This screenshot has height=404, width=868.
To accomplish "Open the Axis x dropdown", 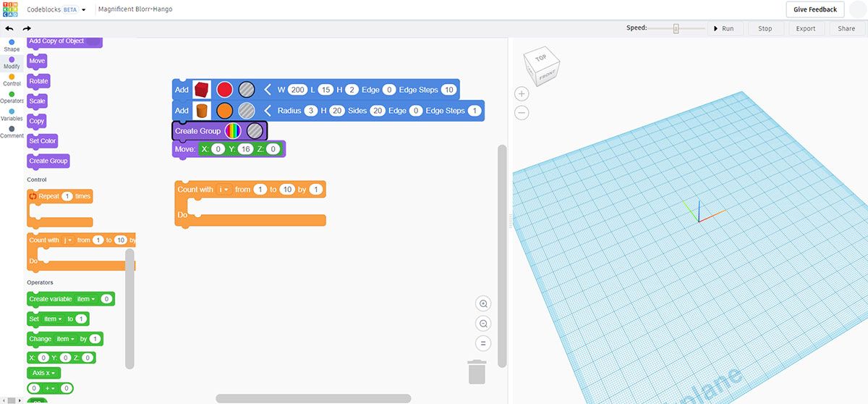I will pos(43,373).
